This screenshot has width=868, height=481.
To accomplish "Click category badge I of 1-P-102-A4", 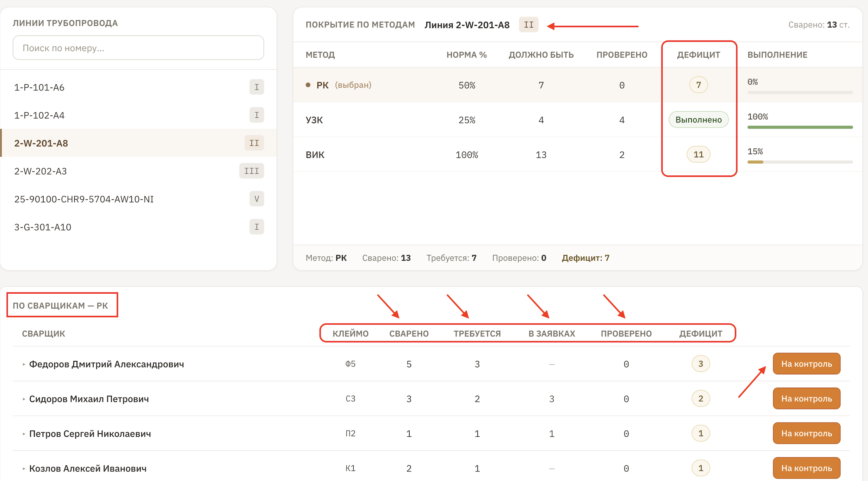I will (257, 115).
